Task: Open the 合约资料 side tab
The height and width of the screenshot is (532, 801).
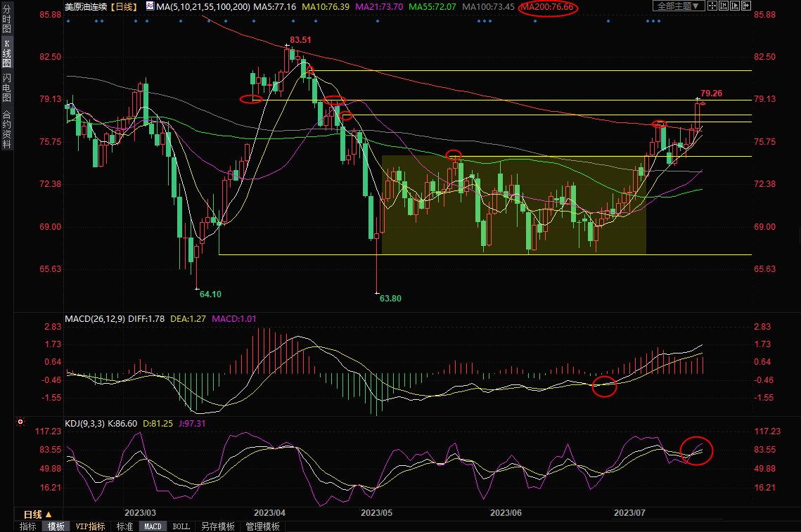Action: (x=7, y=129)
